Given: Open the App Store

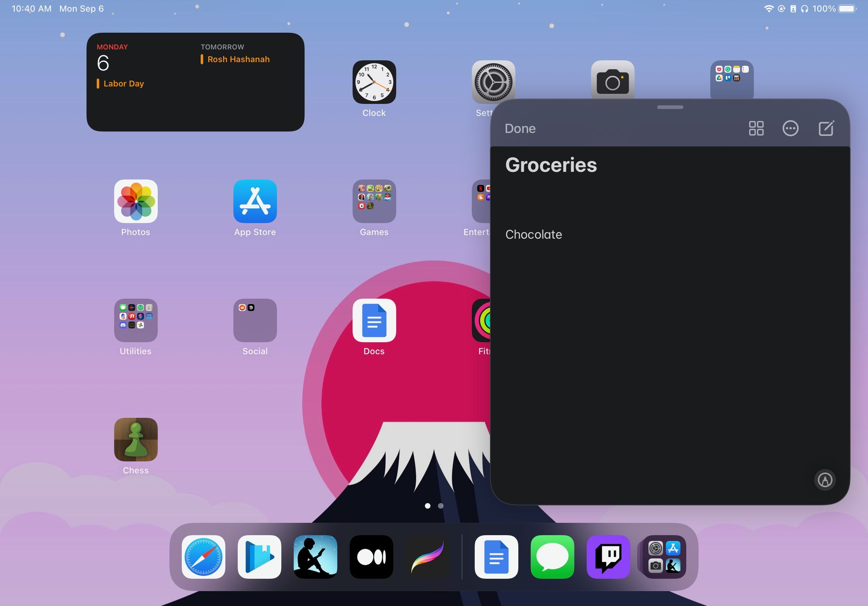Looking at the screenshot, I should tap(255, 202).
